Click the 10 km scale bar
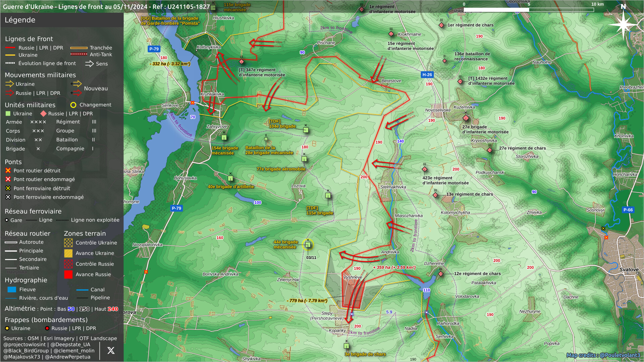This screenshot has height=362, width=644. [x=529, y=10]
